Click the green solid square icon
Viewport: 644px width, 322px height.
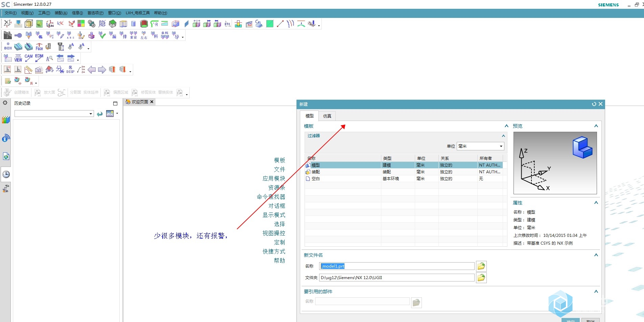[270, 24]
